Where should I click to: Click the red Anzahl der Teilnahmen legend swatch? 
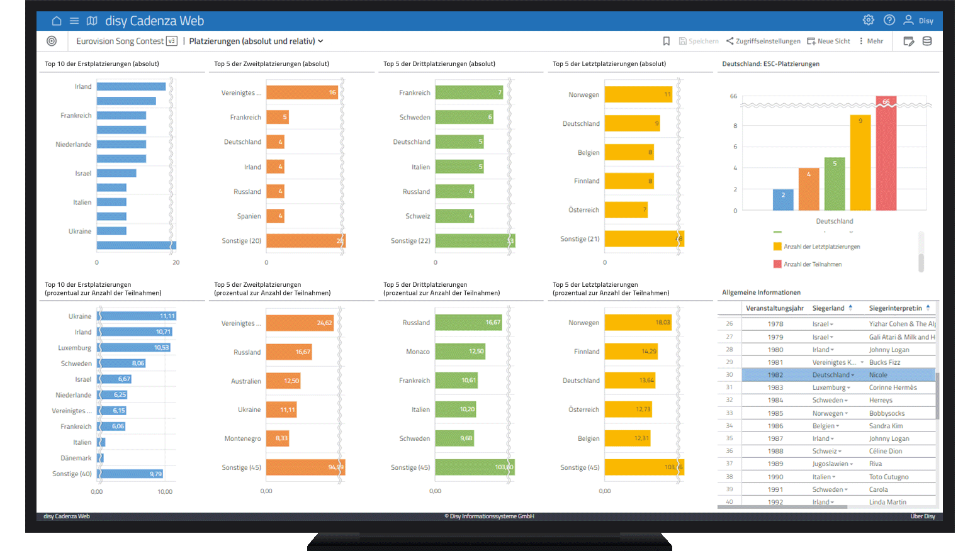click(x=777, y=264)
